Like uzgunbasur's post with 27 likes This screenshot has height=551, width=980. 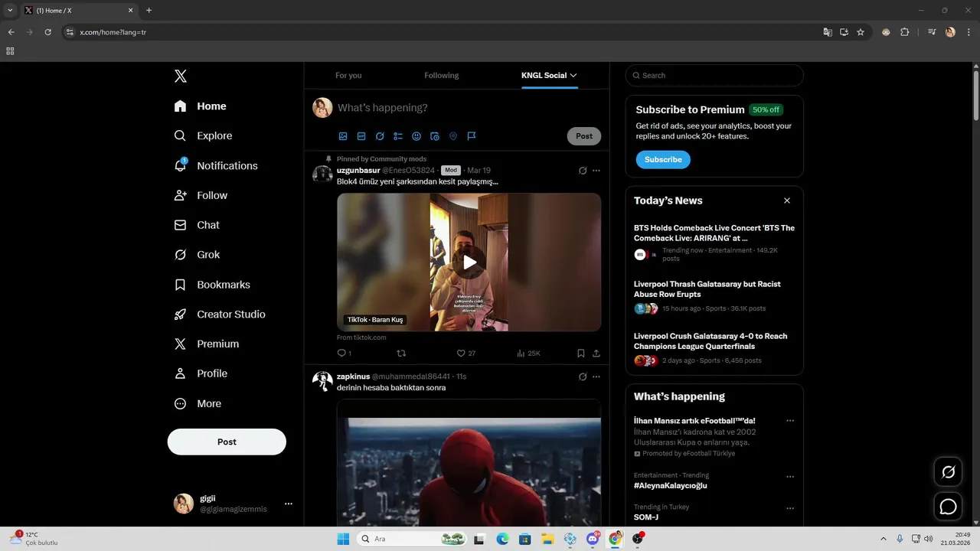coord(465,354)
